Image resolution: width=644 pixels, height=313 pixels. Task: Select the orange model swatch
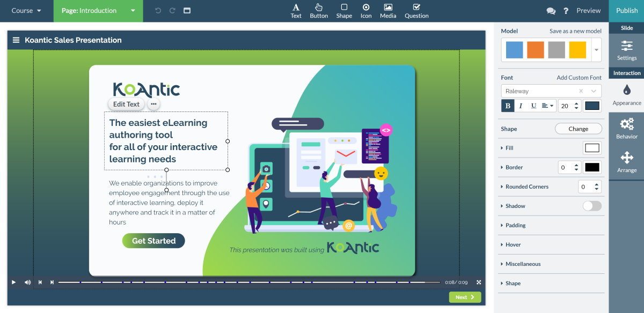coord(536,50)
